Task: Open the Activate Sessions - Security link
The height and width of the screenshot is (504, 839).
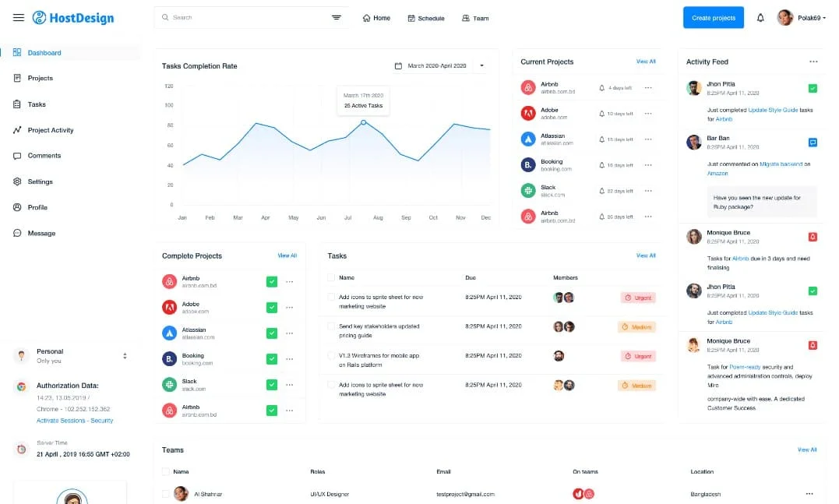Action: click(x=75, y=421)
